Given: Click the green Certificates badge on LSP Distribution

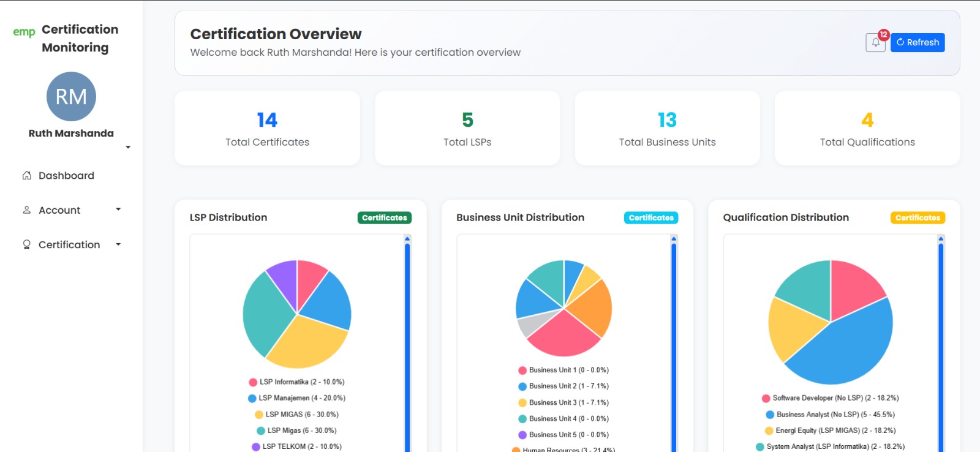Looking at the screenshot, I should [x=385, y=217].
